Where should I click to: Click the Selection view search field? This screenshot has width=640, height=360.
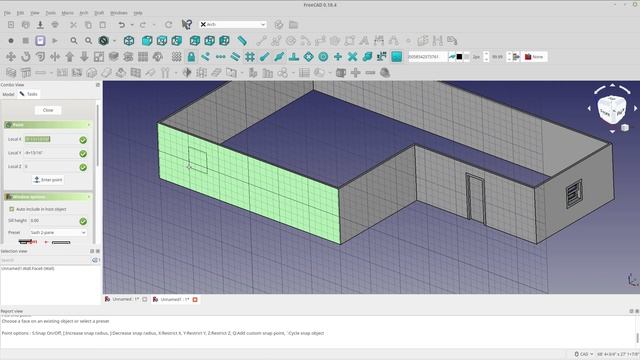click(x=46, y=260)
